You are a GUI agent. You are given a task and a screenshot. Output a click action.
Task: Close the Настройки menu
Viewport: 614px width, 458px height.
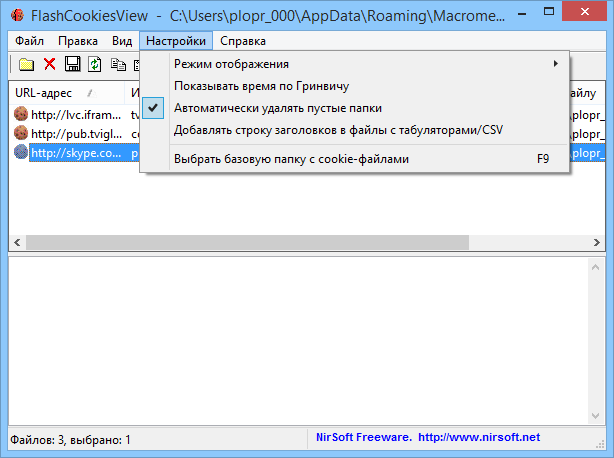point(176,41)
